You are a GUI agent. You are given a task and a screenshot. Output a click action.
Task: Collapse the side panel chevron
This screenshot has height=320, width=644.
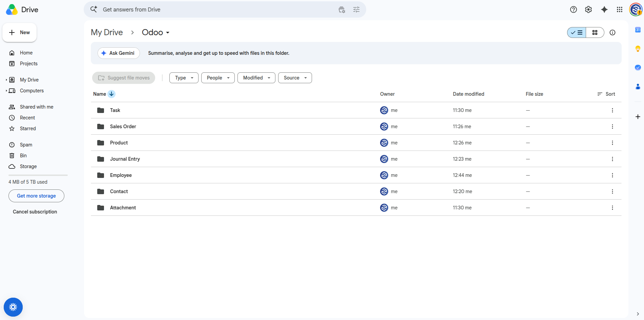click(x=638, y=314)
